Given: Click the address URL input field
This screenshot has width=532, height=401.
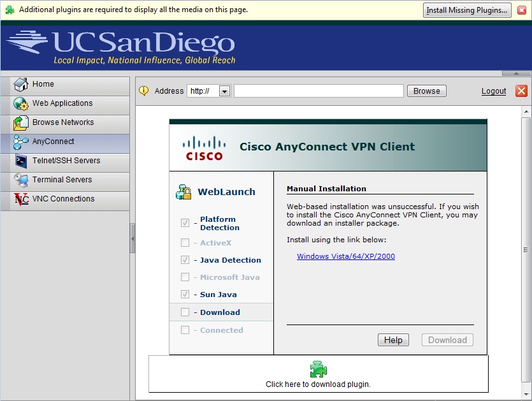Looking at the screenshot, I should click(319, 91).
